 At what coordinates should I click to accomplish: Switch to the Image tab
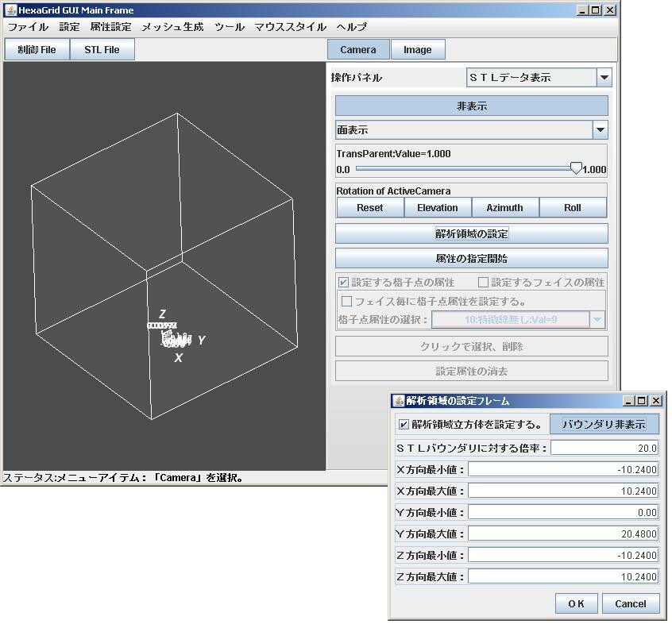[x=417, y=48]
